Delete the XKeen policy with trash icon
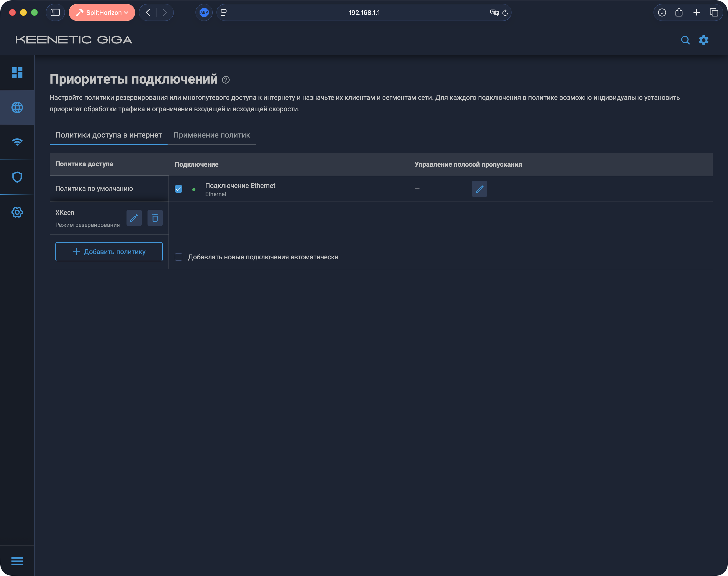This screenshot has width=728, height=576. click(x=155, y=218)
